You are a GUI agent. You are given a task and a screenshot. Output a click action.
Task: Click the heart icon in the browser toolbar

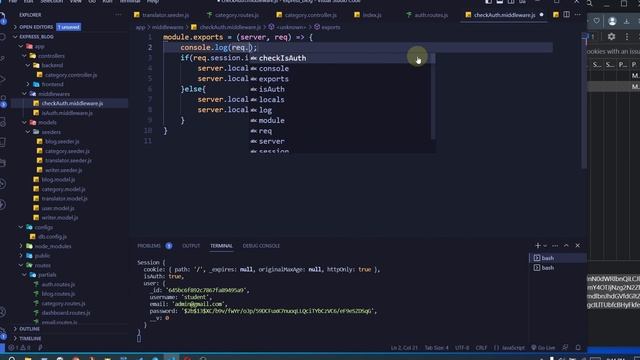tap(596, 21)
